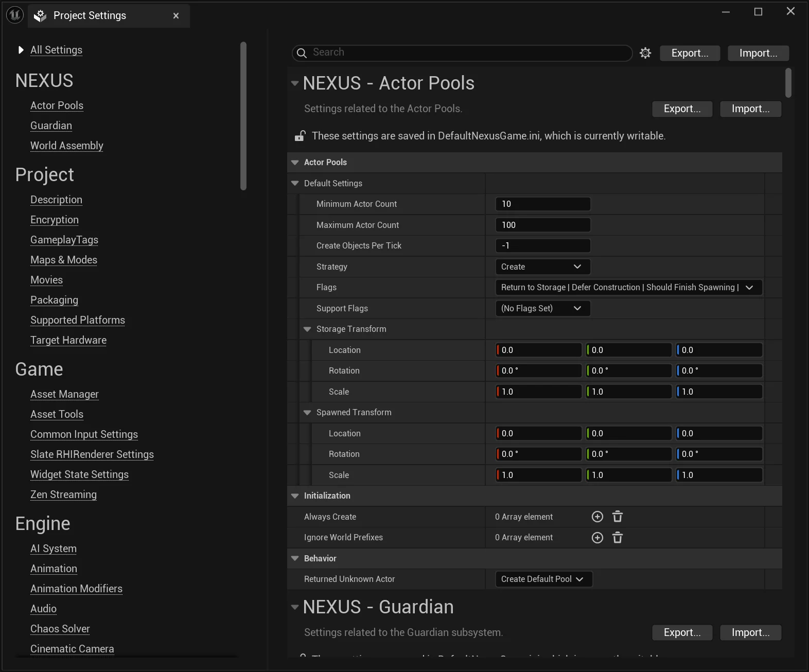Close the Project Settings tab

(176, 16)
